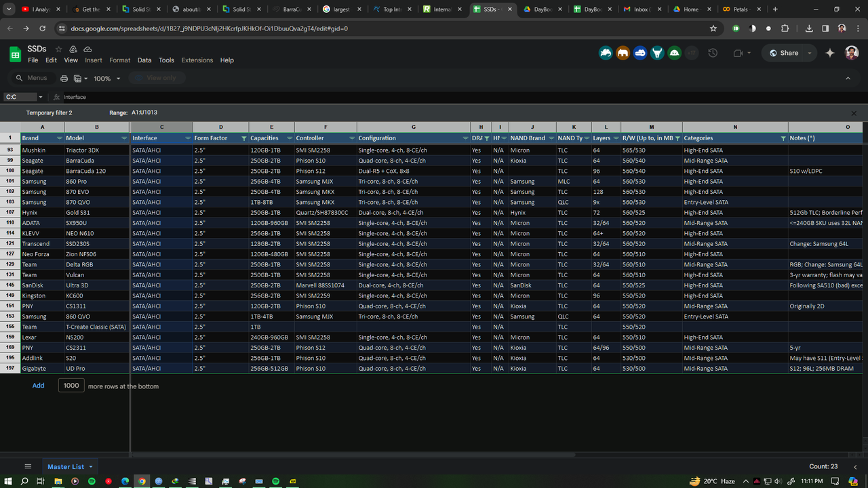This screenshot has height=488, width=868.
Task: Click the View only button
Action: click(155, 78)
